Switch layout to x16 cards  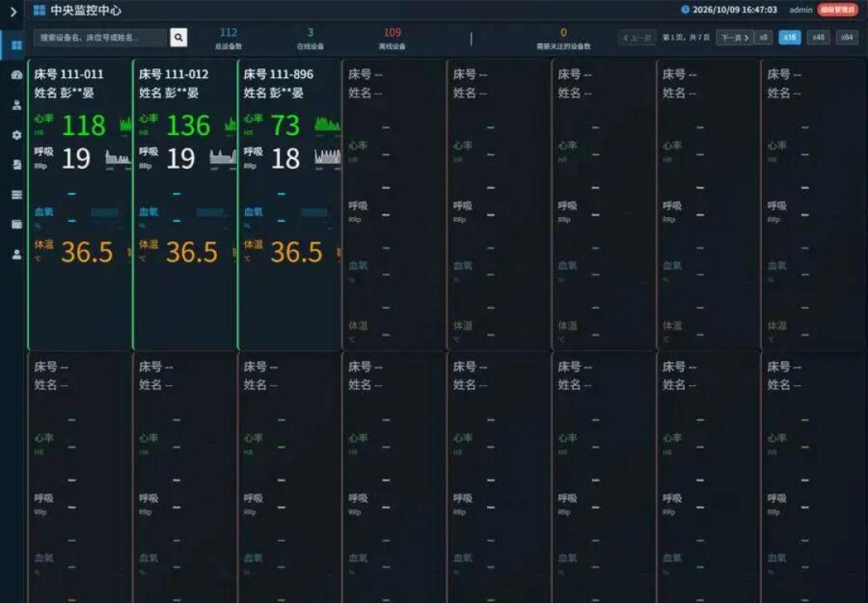[789, 37]
